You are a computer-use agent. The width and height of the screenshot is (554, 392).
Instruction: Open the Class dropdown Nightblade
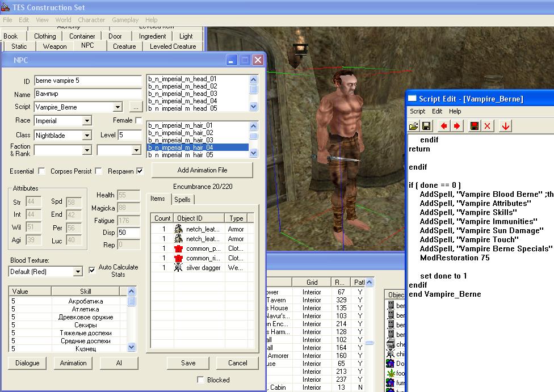point(87,135)
